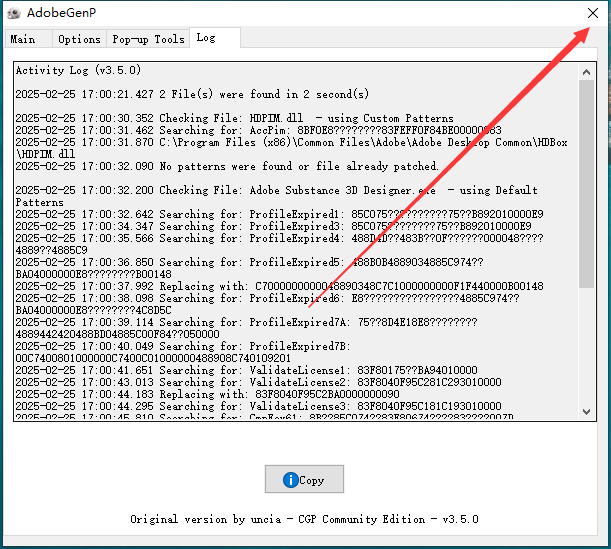The image size is (611, 549).
Task: Click the 'Activity Log (v3.5.0)' heading line
Action: click(x=78, y=70)
